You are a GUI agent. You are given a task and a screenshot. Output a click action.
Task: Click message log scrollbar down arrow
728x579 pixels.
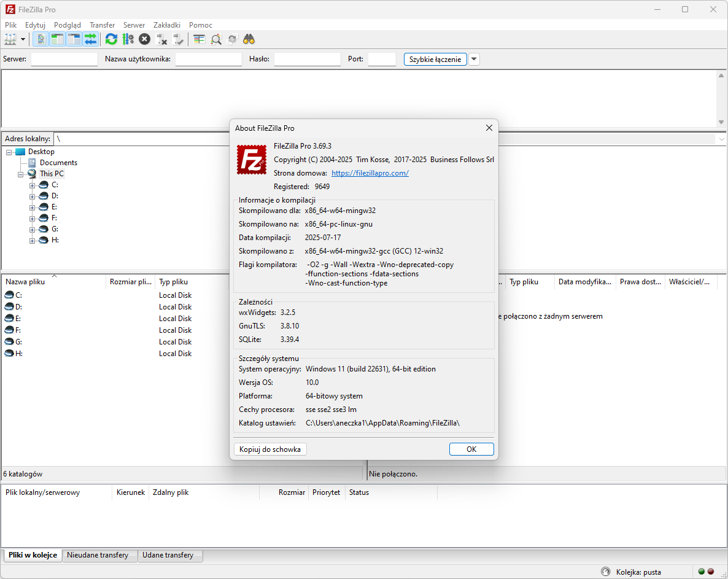click(x=721, y=122)
